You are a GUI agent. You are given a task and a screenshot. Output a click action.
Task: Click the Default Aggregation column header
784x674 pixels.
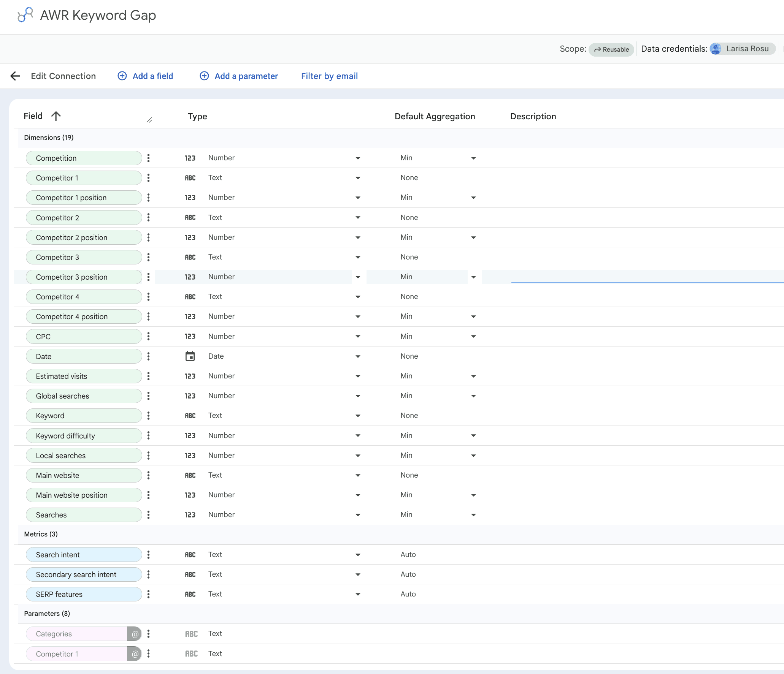435,116
